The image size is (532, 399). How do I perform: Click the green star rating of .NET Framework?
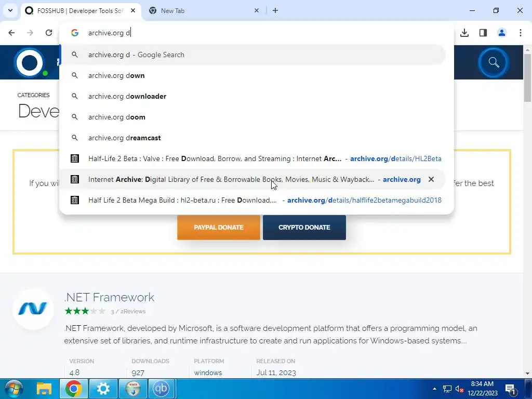coord(85,311)
